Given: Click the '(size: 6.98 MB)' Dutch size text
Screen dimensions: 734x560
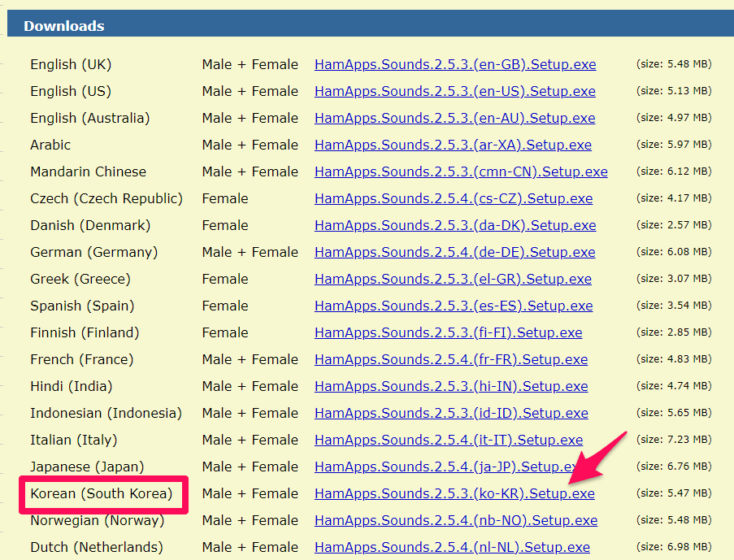Looking at the screenshot, I should point(674,546).
